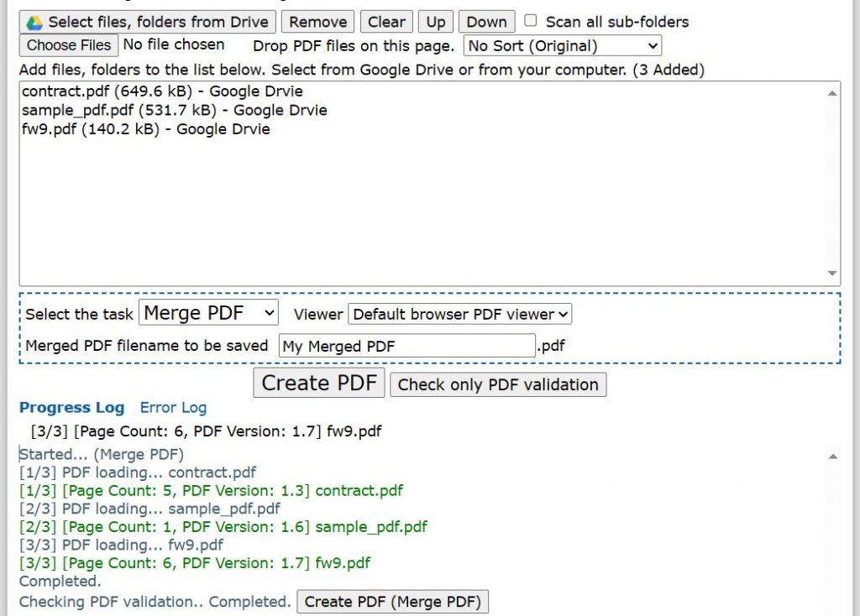Select contract.pdf in the file list
The width and height of the screenshot is (860, 616).
pos(163,91)
